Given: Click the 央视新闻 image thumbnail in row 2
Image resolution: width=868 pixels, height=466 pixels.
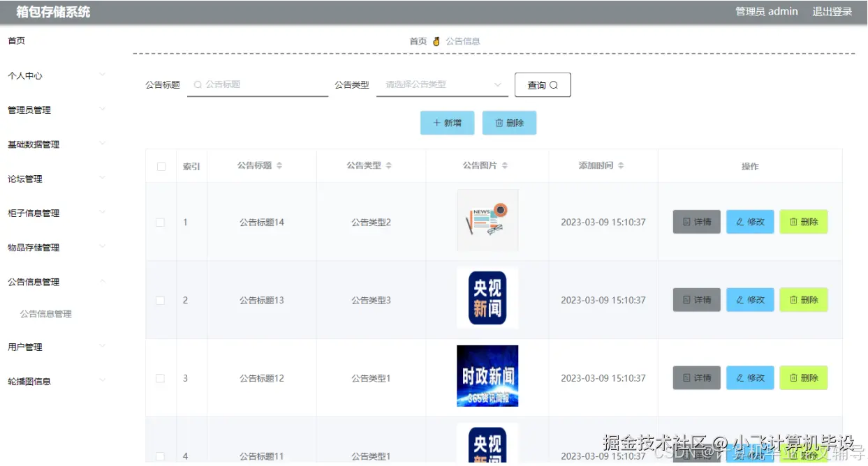Looking at the screenshot, I should tap(487, 298).
